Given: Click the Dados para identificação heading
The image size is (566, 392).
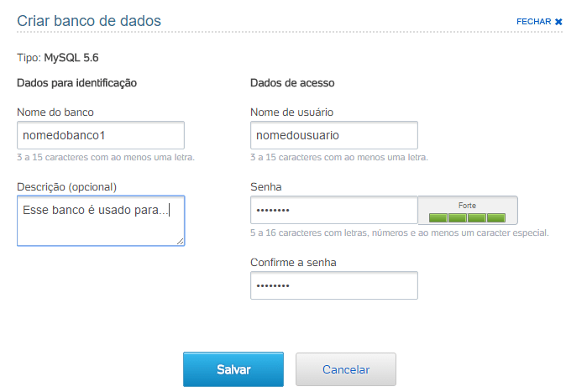Looking at the screenshot, I should point(77,83).
